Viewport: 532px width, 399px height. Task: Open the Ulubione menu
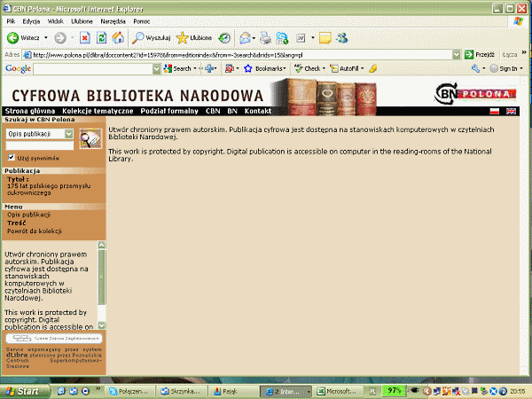coord(82,21)
